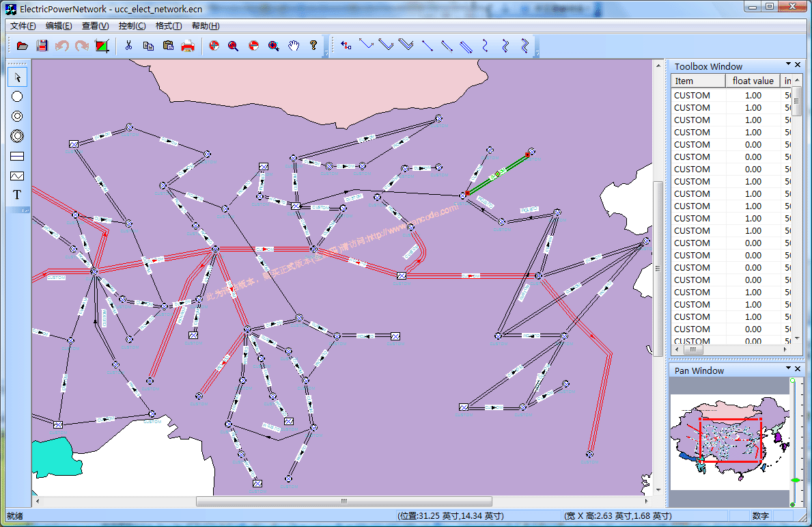Click the Save floppy disk icon

pos(42,46)
